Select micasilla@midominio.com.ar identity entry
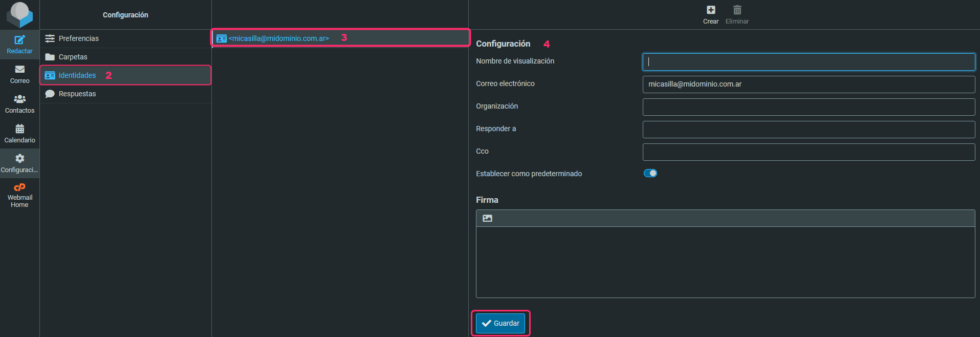980x337 pixels. click(278, 38)
